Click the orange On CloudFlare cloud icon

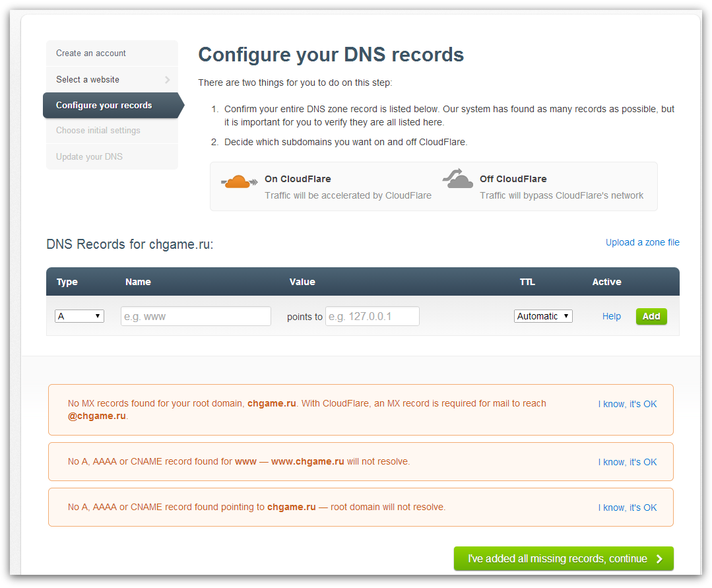coord(240,181)
